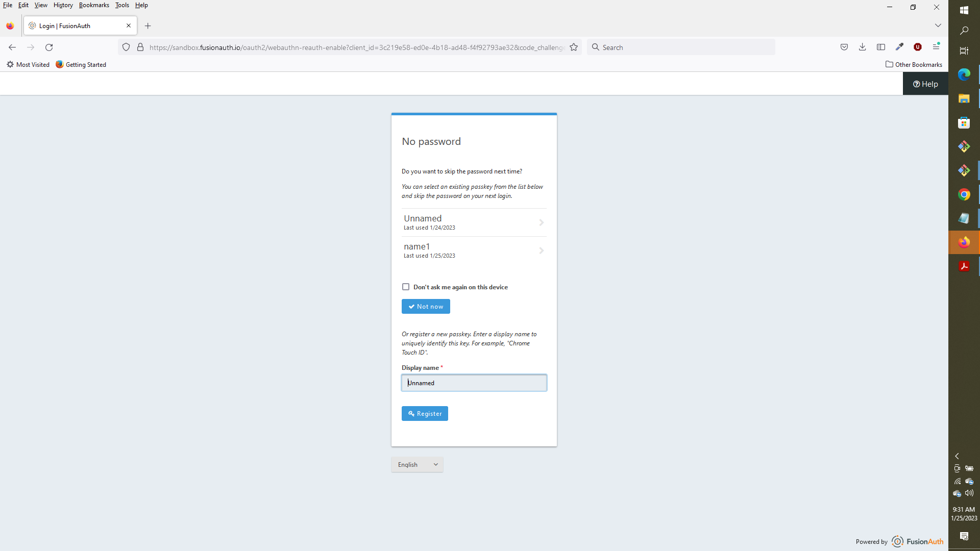This screenshot has width=980, height=551.
Task: Open the uBlock Origin extension icon
Action: coord(918,47)
